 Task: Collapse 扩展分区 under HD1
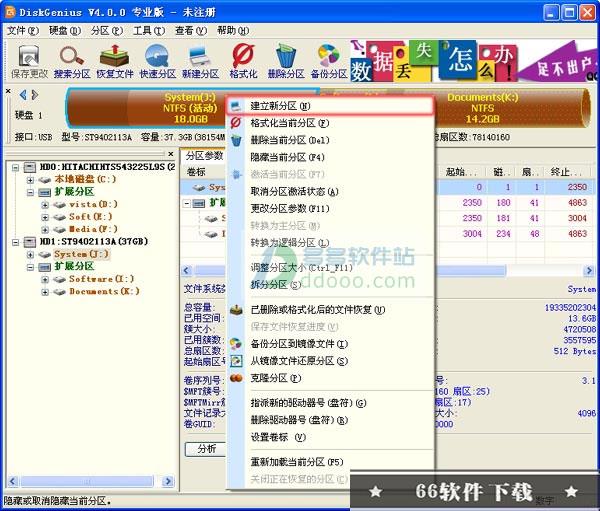[30, 267]
